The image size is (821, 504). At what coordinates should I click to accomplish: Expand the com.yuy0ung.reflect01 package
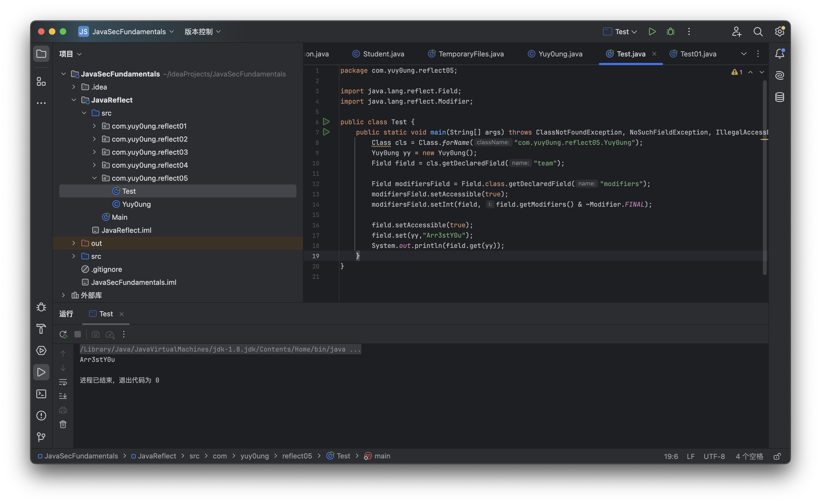tap(94, 126)
